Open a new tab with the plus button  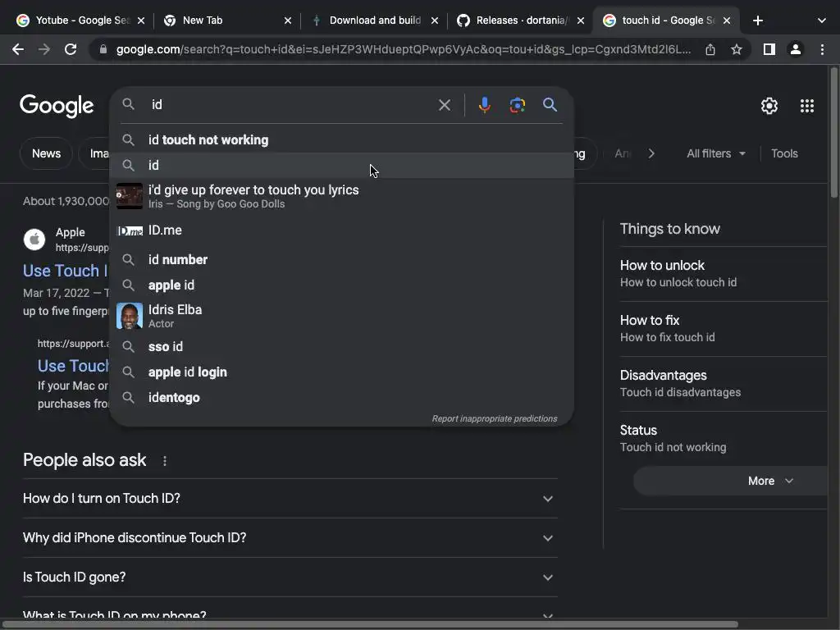pos(757,21)
